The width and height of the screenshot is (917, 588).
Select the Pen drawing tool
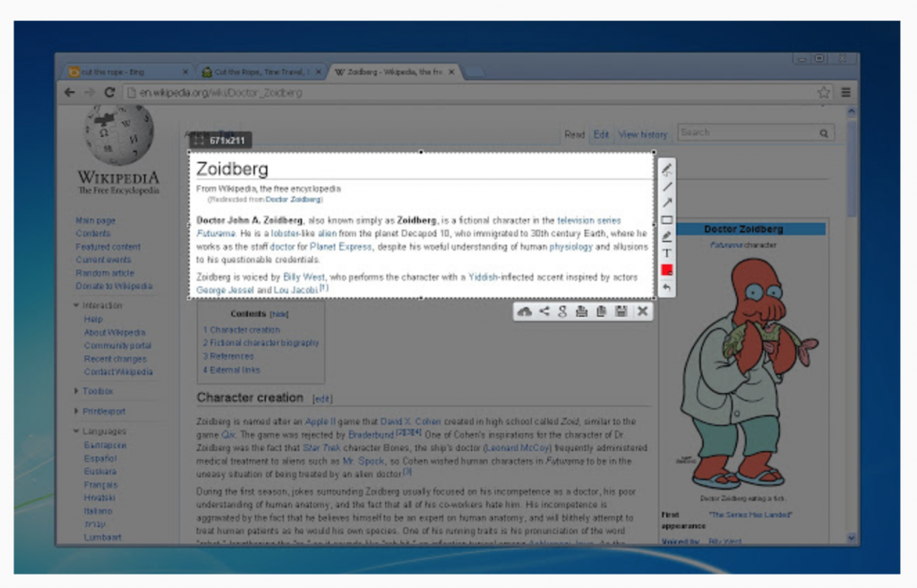pyautogui.click(x=667, y=170)
